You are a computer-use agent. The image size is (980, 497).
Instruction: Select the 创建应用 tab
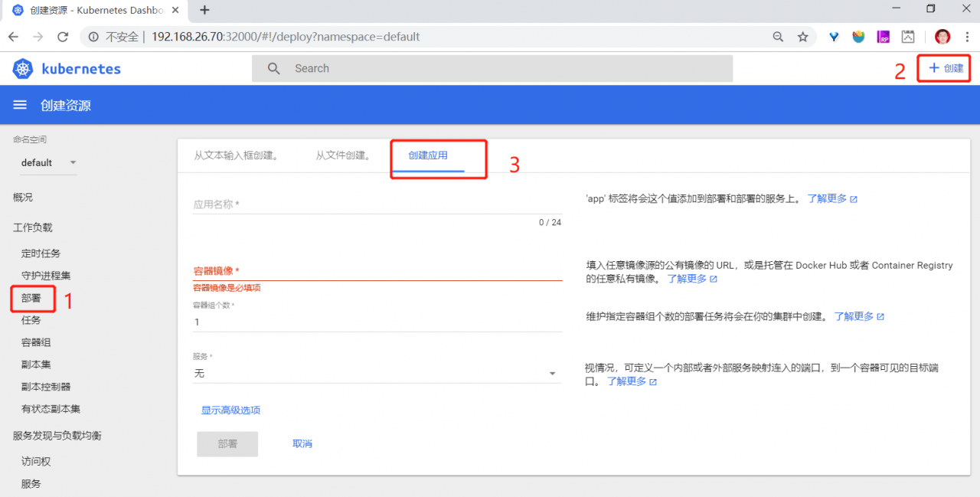tap(428, 155)
